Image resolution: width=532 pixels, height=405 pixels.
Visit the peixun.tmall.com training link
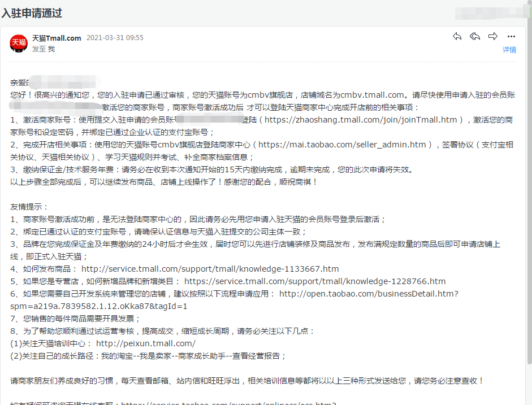146,343
